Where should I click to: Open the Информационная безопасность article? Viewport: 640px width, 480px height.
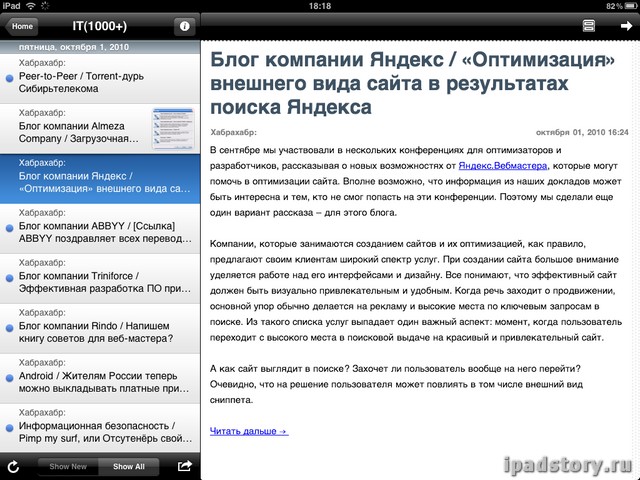click(100, 429)
